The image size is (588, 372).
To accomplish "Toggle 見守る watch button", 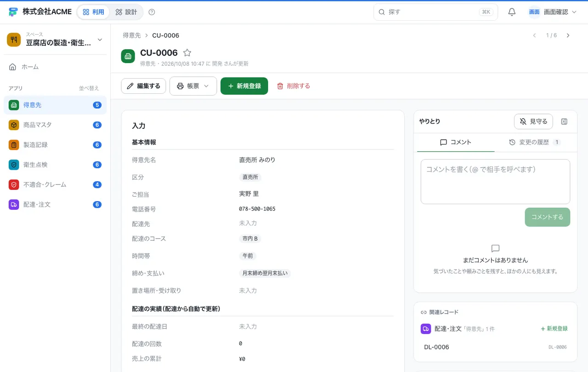I will (533, 121).
